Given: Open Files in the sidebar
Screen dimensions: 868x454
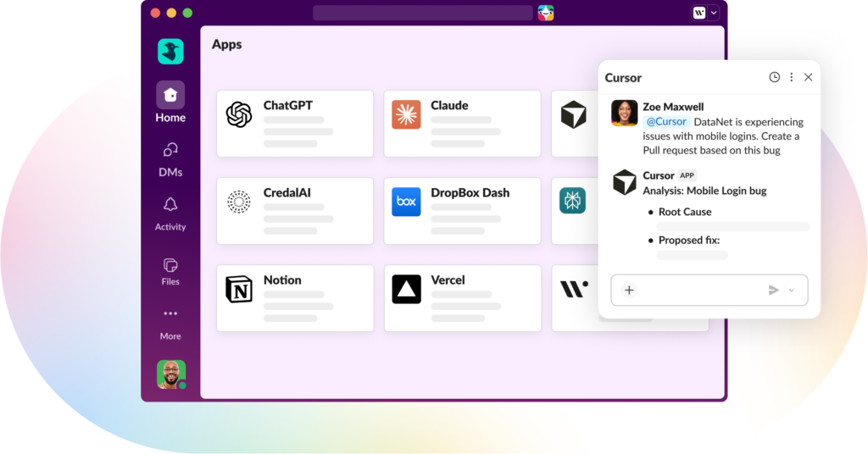Looking at the screenshot, I should click(x=170, y=271).
